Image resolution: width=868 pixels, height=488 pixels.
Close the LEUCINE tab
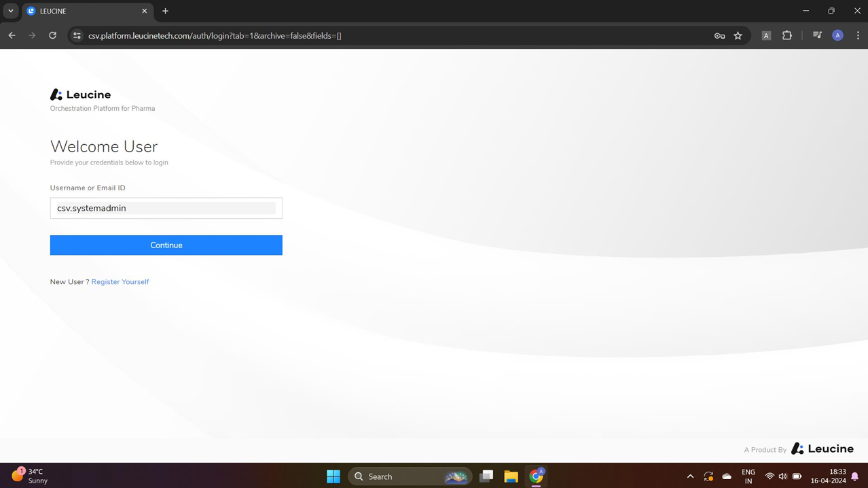pyautogui.click(x=144, y=12)
